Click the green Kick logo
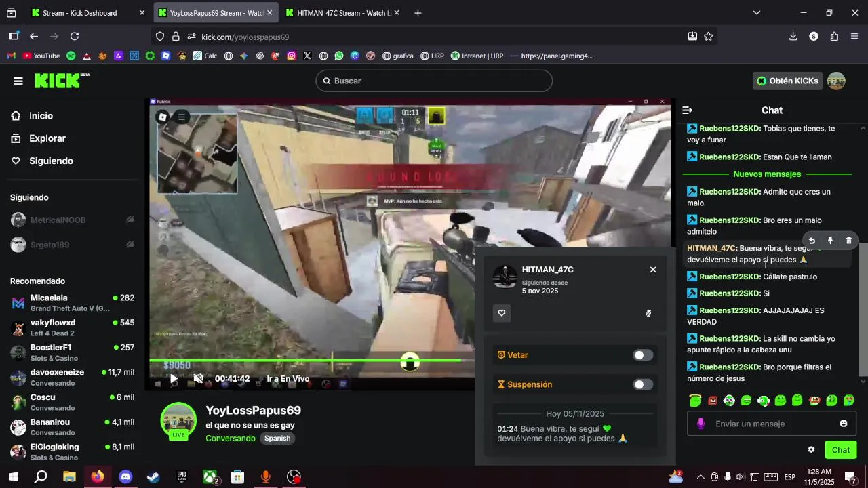 62,81
